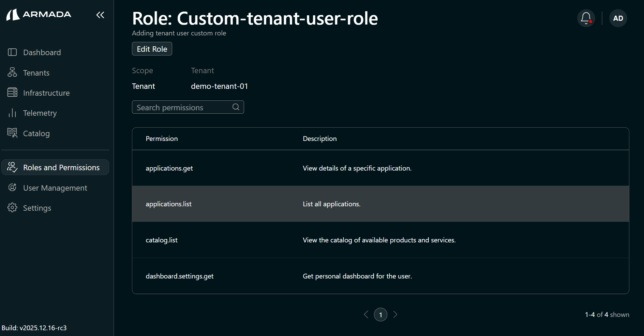Image resolution: width=644 pixels, height=336 pixels.
Task: Click the Armada logo
Action: 39,14
